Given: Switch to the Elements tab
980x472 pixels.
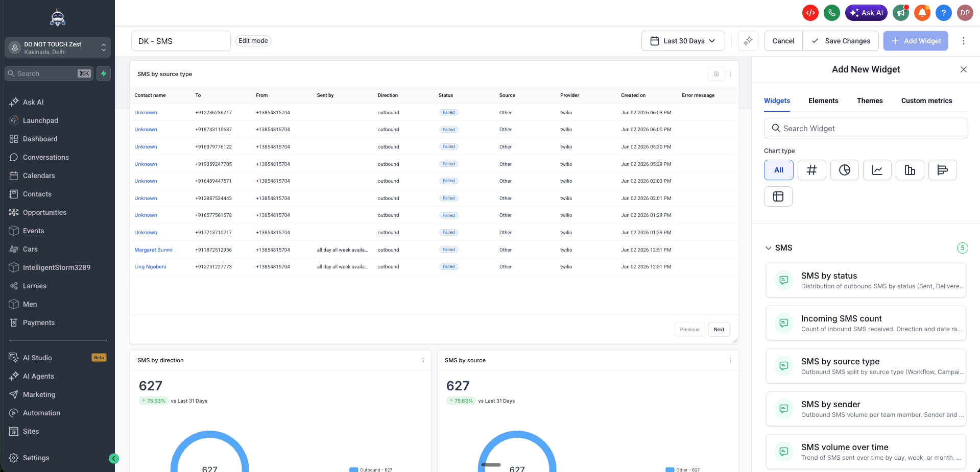Looking at the screenshot, I should tap(823, 101).
